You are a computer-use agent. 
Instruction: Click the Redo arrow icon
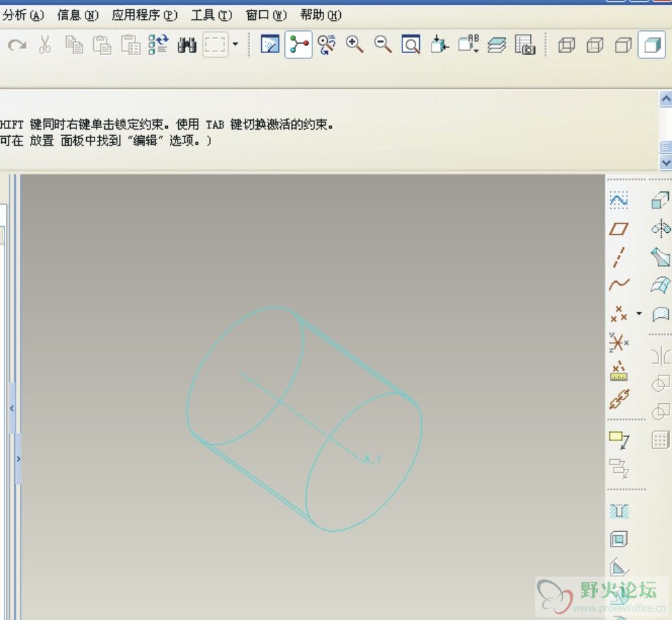[17, 45]
